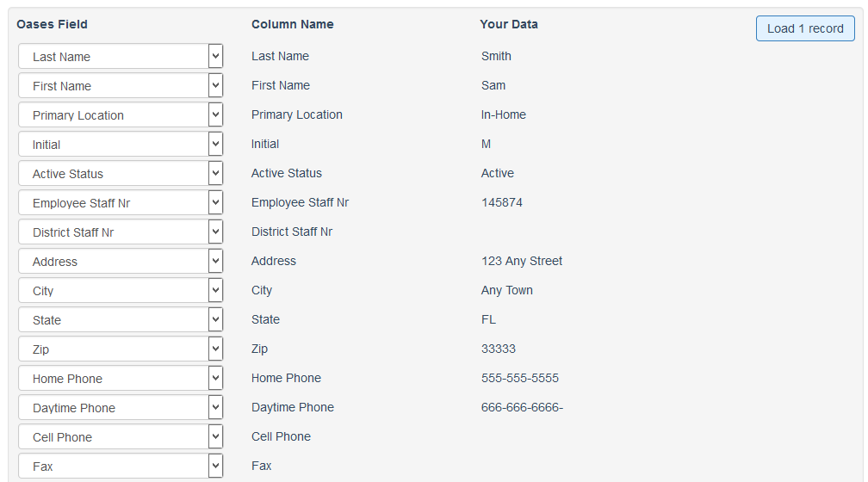Image resolution: width=868 pixels, height=482 pixels.
Task: Open the Employee Staff Nr dropdown
Action: (x=121, y=203)
